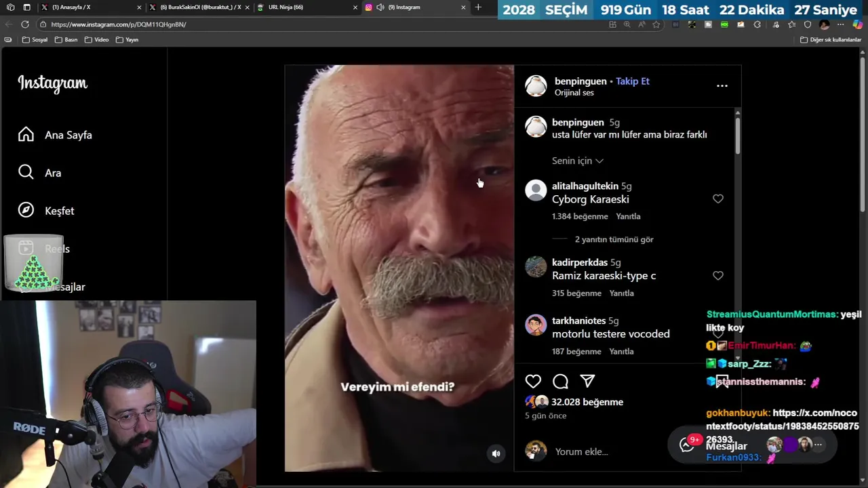Click benpinguen avatar in post header

pyautogui.click(x=536, y=86)
